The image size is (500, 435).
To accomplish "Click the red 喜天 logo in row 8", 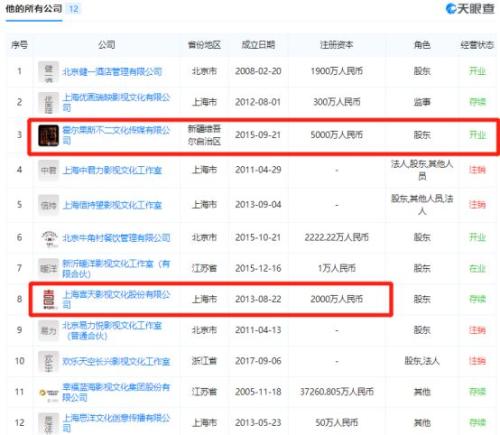I will point(49,299).
